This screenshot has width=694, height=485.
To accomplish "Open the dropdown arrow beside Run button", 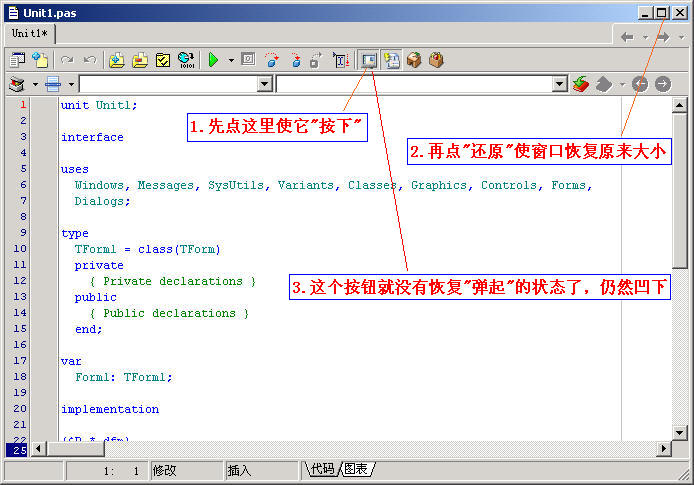I will [x=231, y=60].
